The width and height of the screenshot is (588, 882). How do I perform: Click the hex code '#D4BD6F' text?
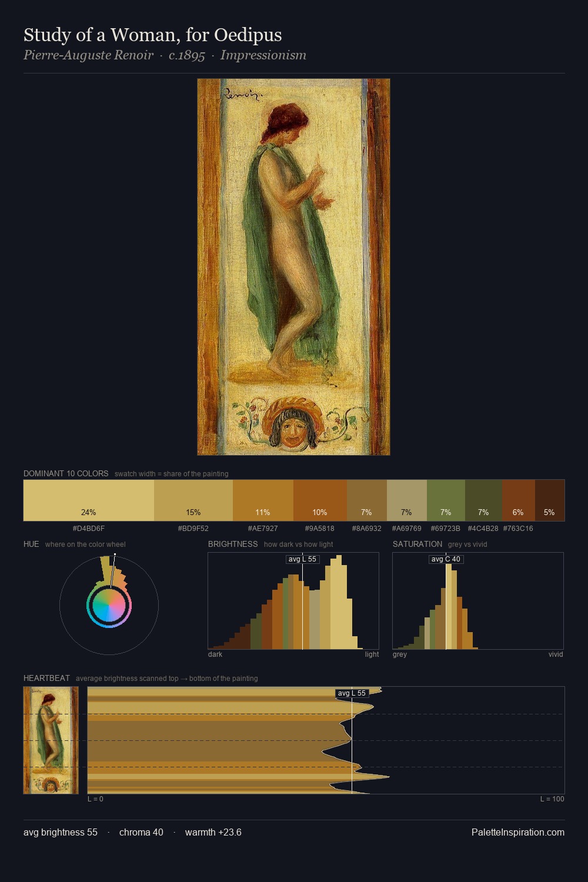point(89,529)
